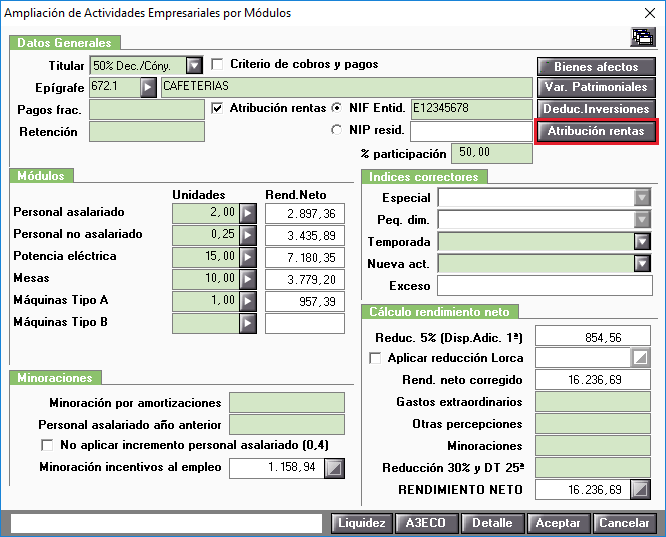Expand the Temporada dropdown
Screen dimensions: 666x537
click(x=642, y=242)
